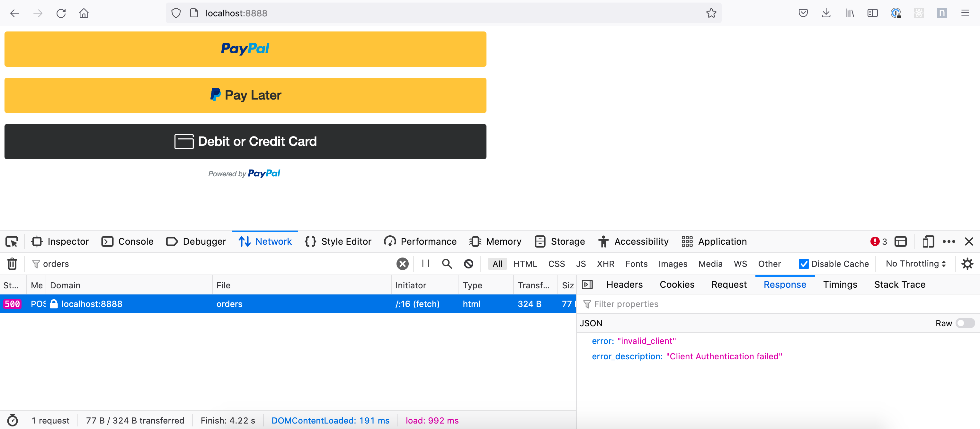The height and width of the screenshot is (429, 980).
Task: Clear network log with trash icon
Action: point(12,264)
